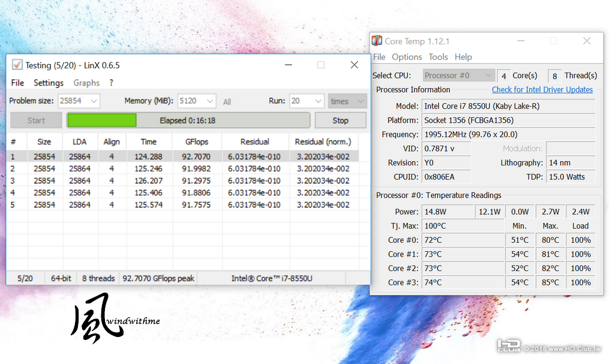The height and width of the screenshot is (364, 614).
Task: Sort by the Size column header
Action: coord(44,142)
